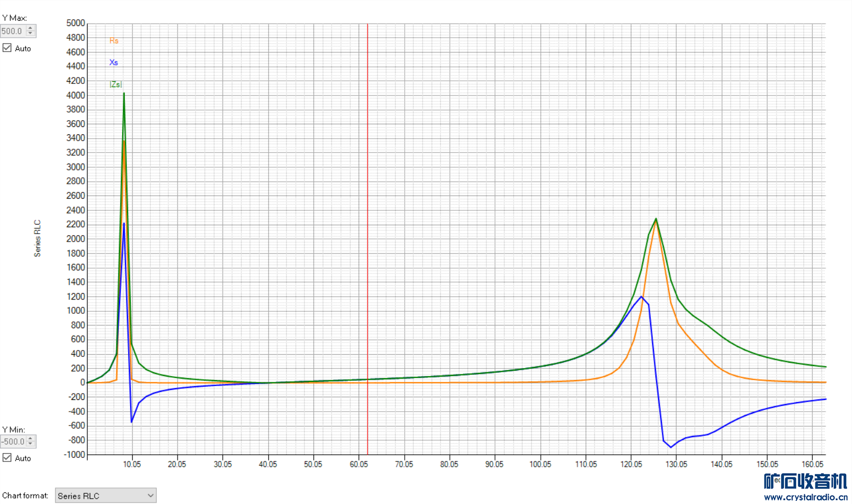The height and width of the screenshot is (504, 852).
Task: Click the 10.05 x-axis tick label
Action: point(132,464)
